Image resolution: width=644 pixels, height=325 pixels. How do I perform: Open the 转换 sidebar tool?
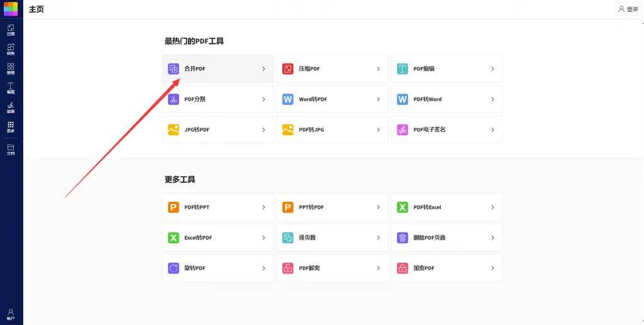[x=11, y=49]
